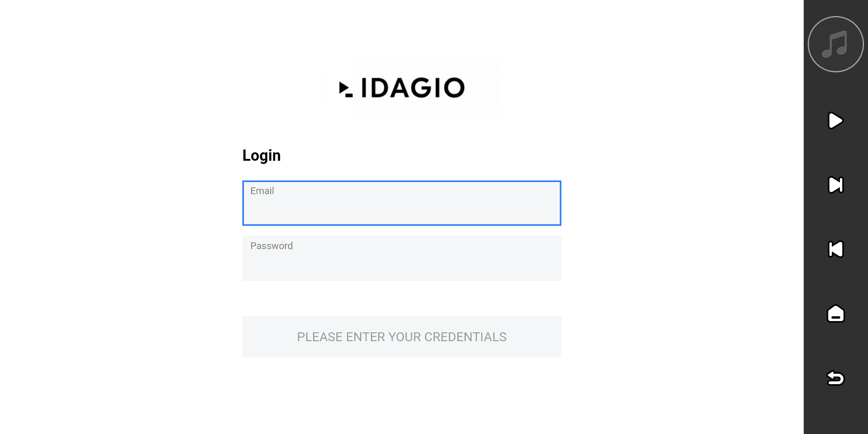Click the back arrow icon
The image size is (868, 434).
(x=835, y=378)
